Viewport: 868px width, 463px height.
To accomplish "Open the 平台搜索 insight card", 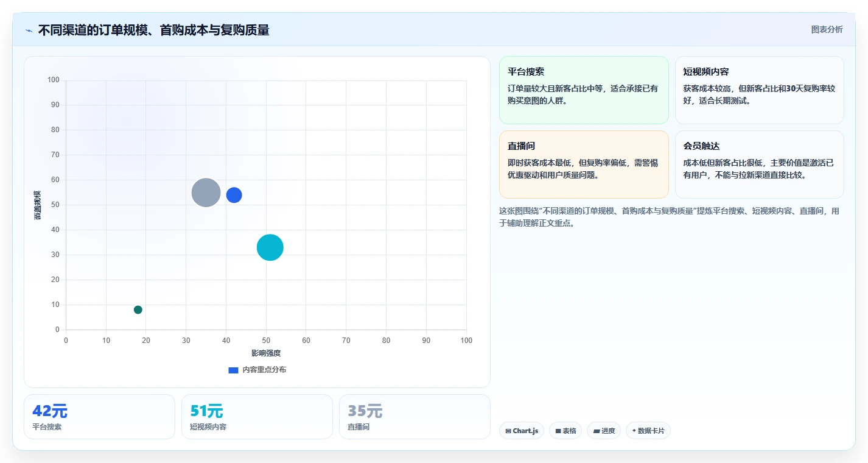I will pos(584,90).
